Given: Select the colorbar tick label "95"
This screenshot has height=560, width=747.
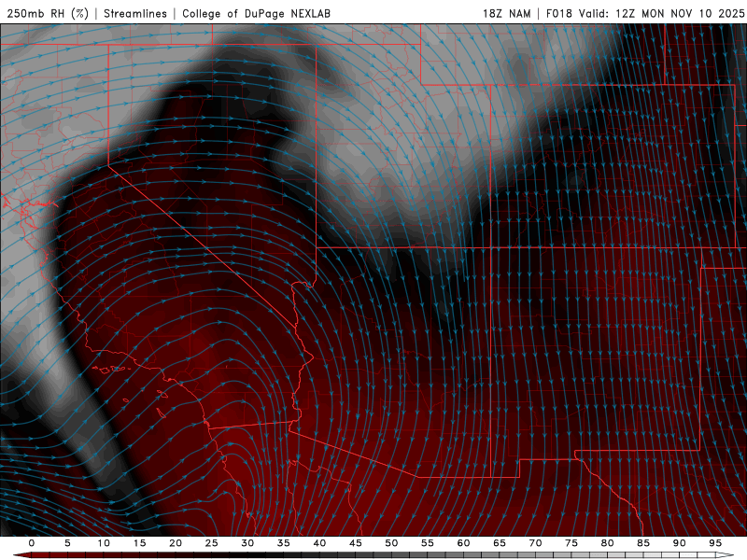Looking at the screenshot, I should (715, 543).
